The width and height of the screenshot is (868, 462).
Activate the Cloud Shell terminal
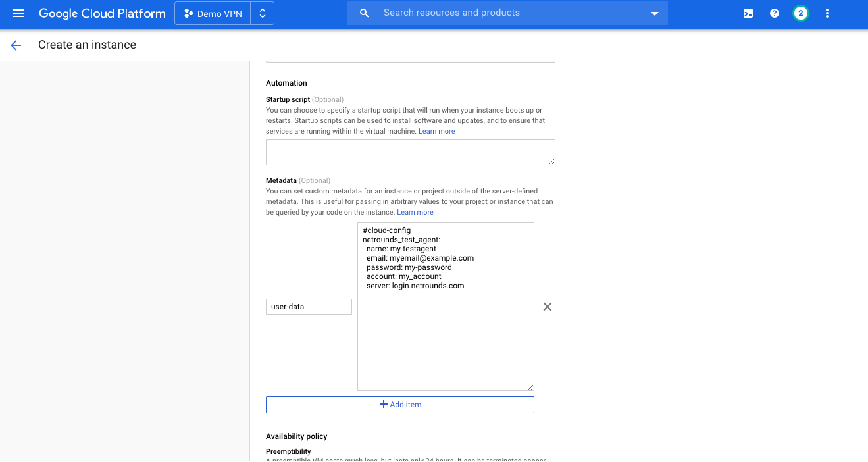[x=748, y=13]
